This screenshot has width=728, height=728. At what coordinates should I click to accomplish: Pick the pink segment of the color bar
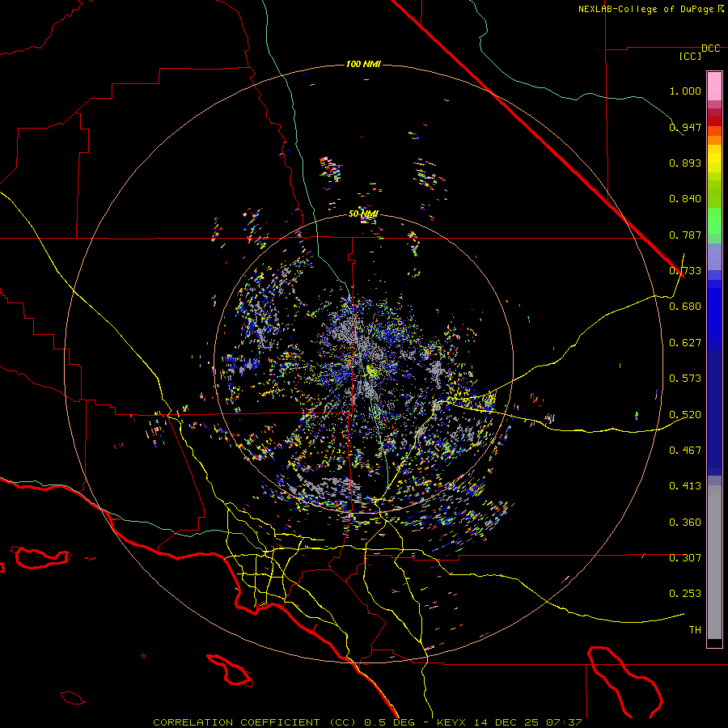(714, 86)
